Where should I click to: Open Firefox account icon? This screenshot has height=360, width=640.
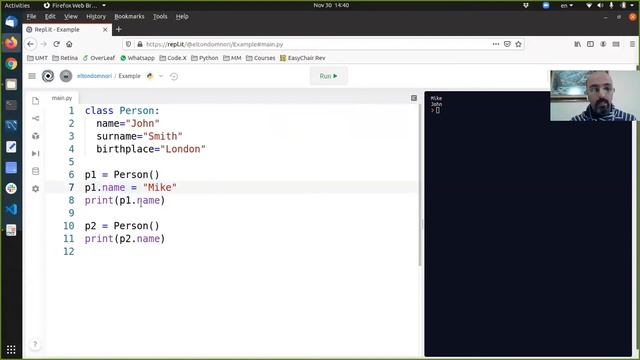coord(603,44)
